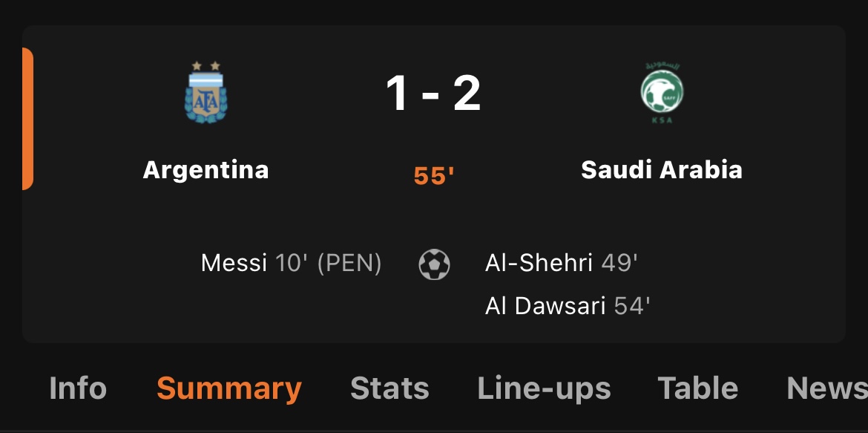The width and height of the screenshot is (868, 433).
Task: View the Line-ups tab
Action: pyautogui.click(x=544, y=388)
